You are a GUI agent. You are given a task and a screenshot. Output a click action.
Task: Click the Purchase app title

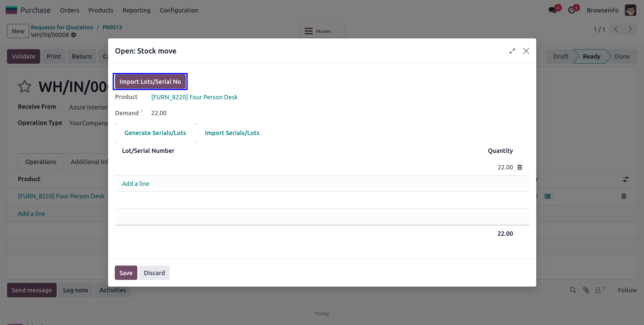(36, 10)
